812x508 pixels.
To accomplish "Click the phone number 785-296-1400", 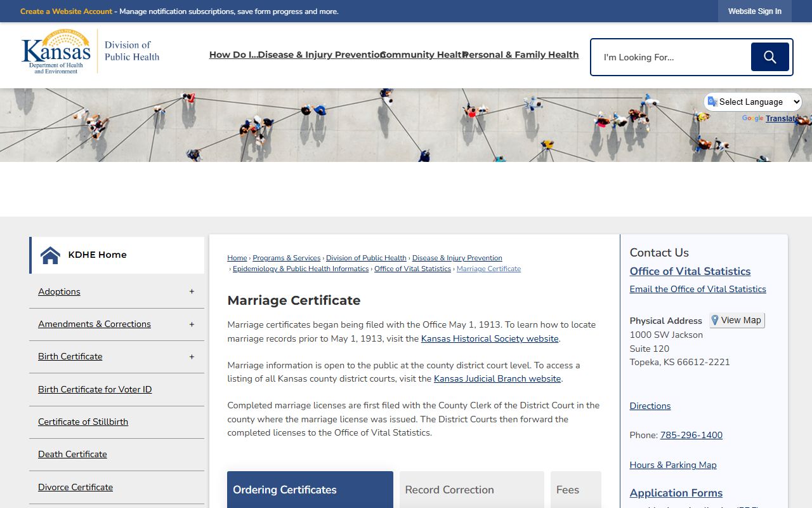I will tap(691, 435).
